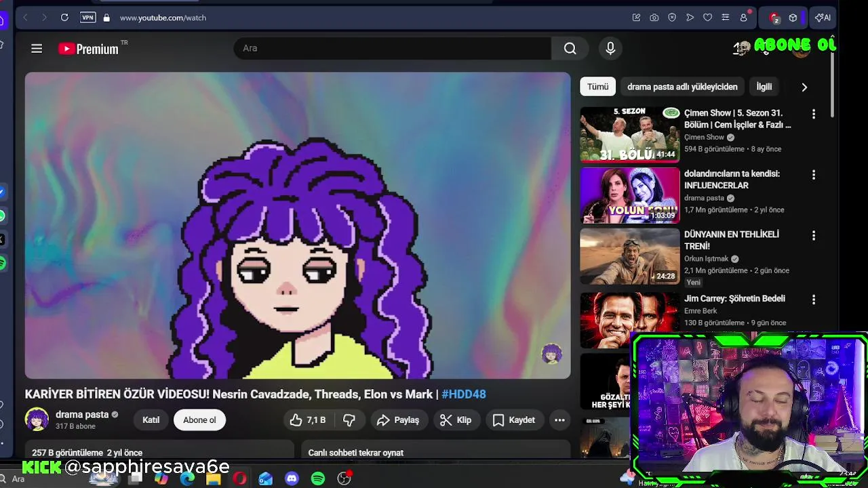Dislike the video

click(349, 420)
